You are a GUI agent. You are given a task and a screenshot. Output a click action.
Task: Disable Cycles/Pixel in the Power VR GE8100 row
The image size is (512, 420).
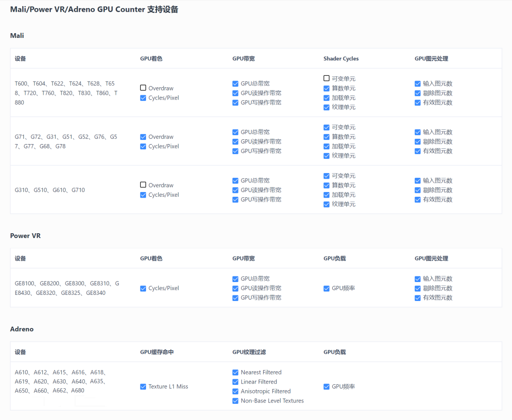click(143, 288)
